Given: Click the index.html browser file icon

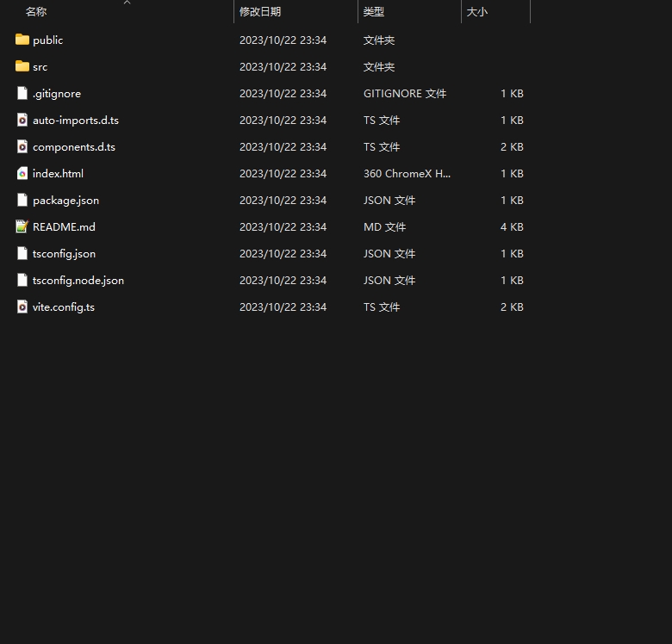Looking at the screenshot, I should (22, 173).
